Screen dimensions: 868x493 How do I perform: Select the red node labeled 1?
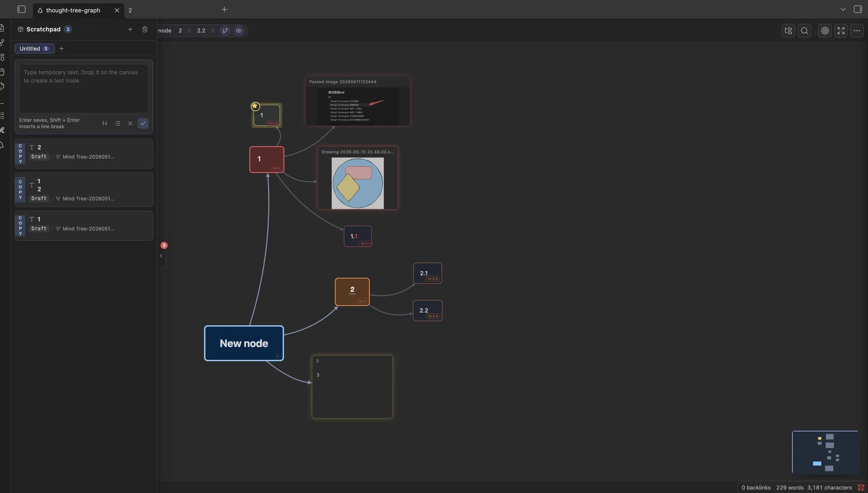(x=267, y=159)
